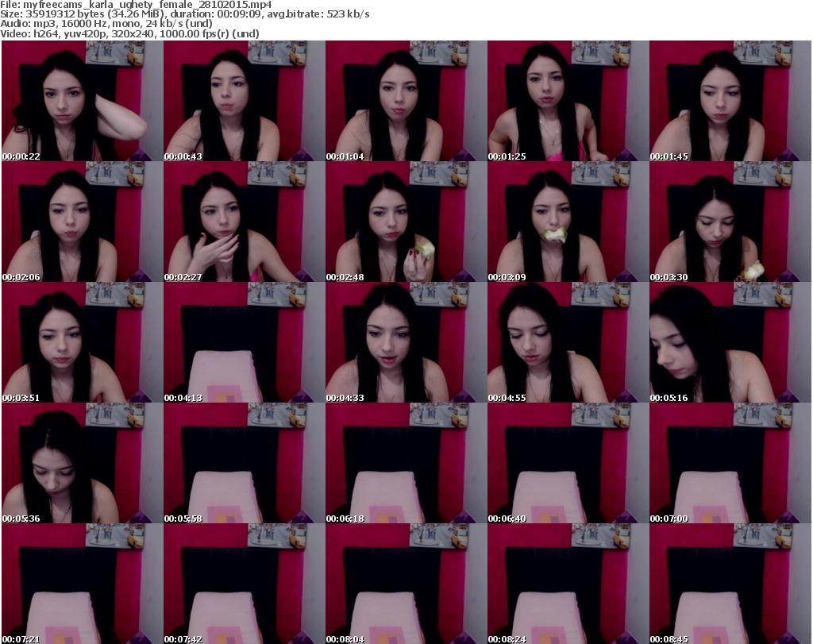Screen dimensions: 813x644
Task: Choose the frame labeled 00:08:45
Action: [730, 584]
